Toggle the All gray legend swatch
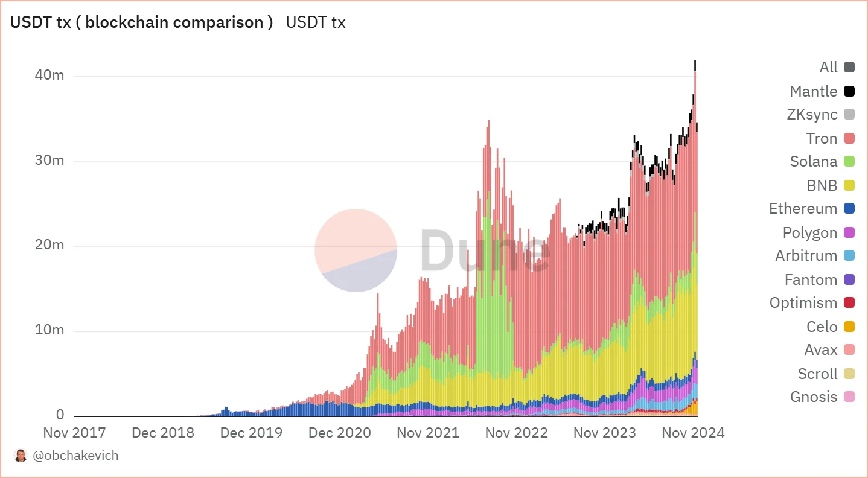The height and width of the screenshot is (478, 868). pos(849,67)
